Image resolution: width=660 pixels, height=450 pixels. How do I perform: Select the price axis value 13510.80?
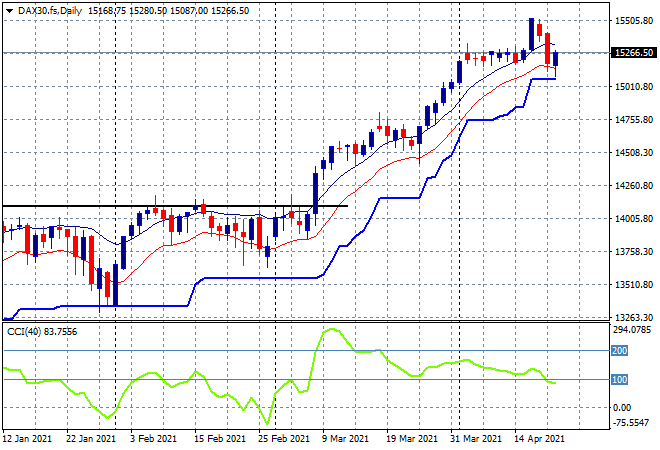(633, 285)
